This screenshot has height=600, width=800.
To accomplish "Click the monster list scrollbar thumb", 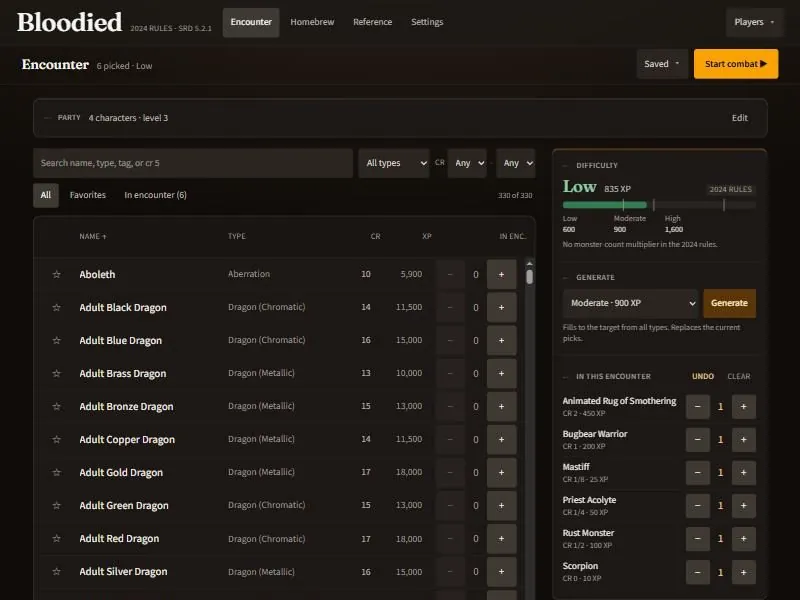I will click(530, 277).
